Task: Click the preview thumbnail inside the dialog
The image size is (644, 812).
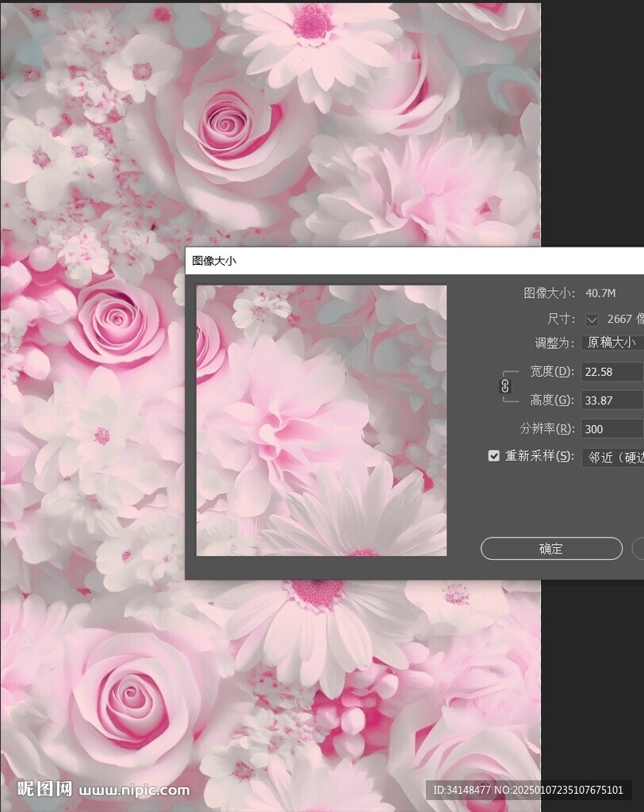Action: coord(321,420)
